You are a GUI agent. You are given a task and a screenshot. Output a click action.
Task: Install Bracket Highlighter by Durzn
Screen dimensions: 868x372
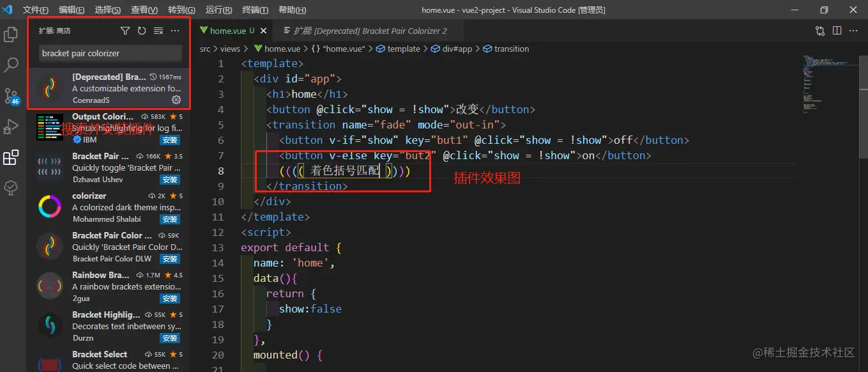click(x=170, y=338)
